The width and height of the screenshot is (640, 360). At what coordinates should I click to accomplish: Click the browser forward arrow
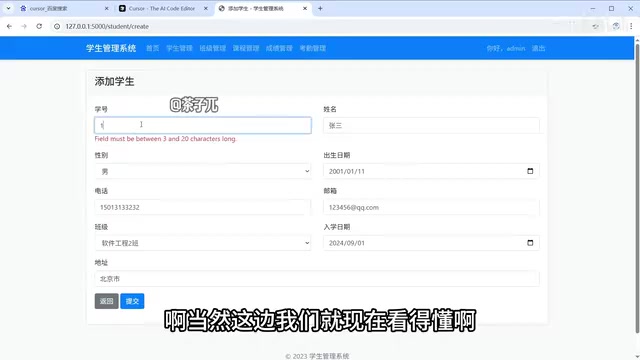point(24,26)
